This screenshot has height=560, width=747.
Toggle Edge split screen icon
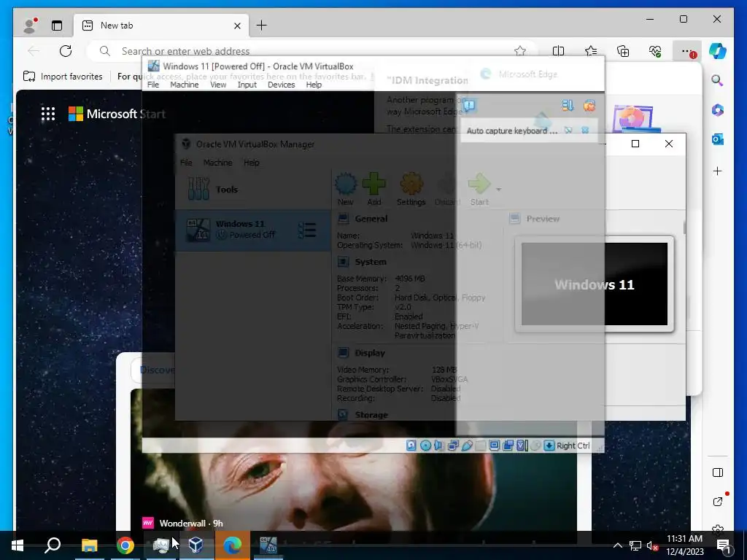[x=558, y=51]
